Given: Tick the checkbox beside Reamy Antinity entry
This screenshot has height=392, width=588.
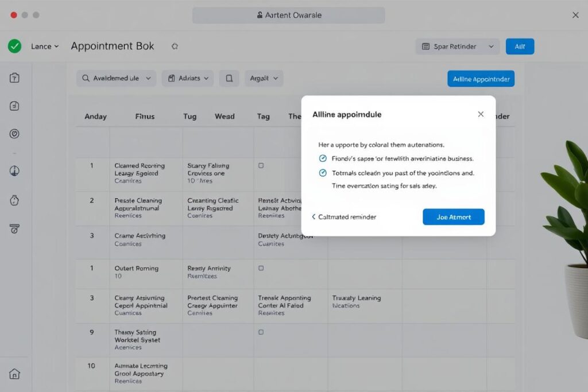Looking at the screenshot, I should pos(261,268).
